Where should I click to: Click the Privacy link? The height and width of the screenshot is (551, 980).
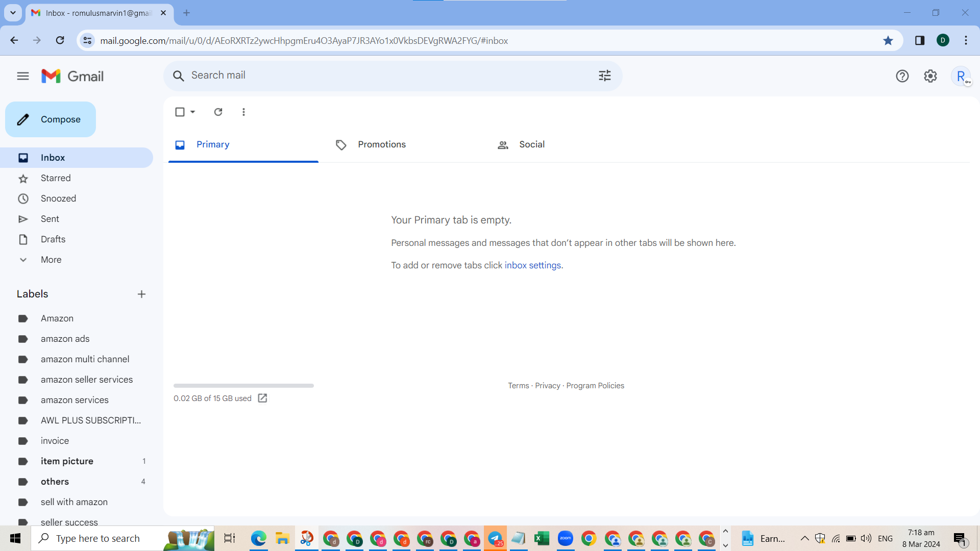pyautogui.click(x=547, y=386)
